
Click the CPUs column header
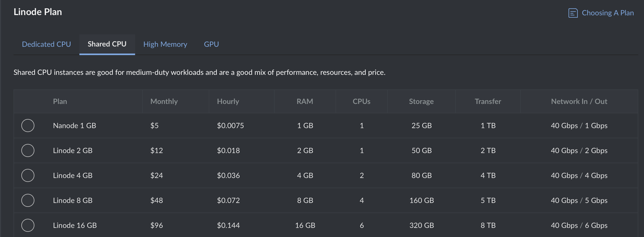[361, 101]
